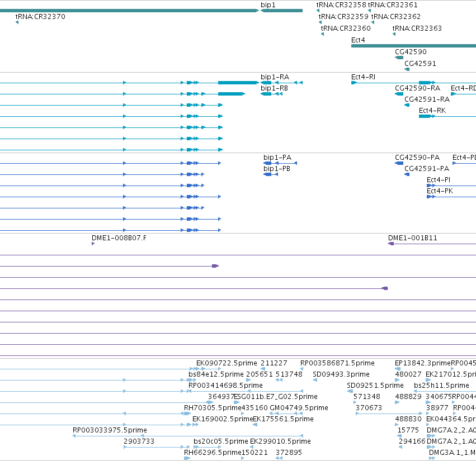Click the RP003586871.5prime label
The width and height of the screenshot is (476, 461).
337,363
